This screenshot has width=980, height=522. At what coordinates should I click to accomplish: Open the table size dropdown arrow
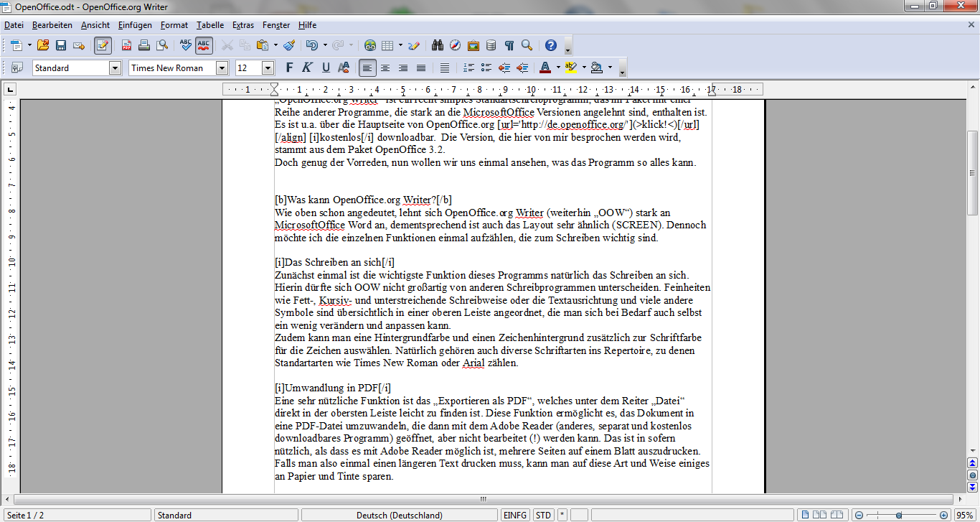[400, 45]
